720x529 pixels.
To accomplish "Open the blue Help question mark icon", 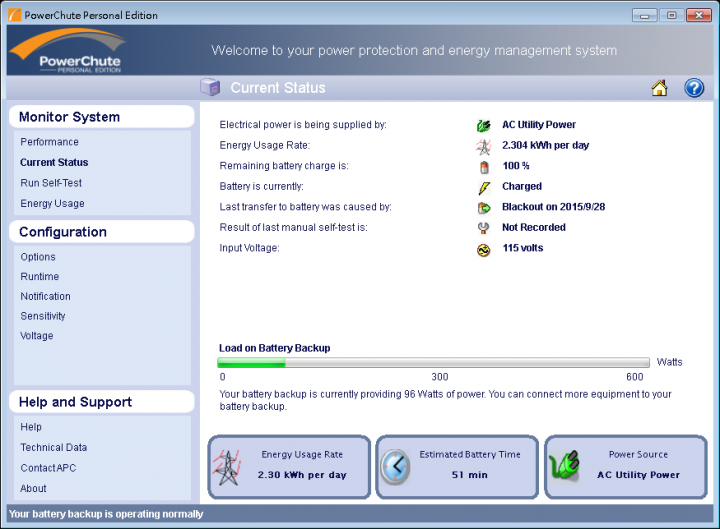I will click(x=694, y=88).
